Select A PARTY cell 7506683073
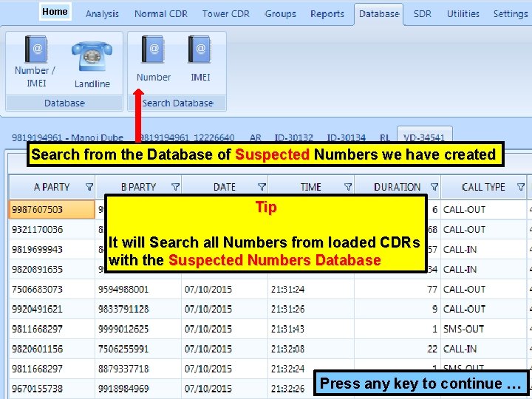 pos(52,289)
